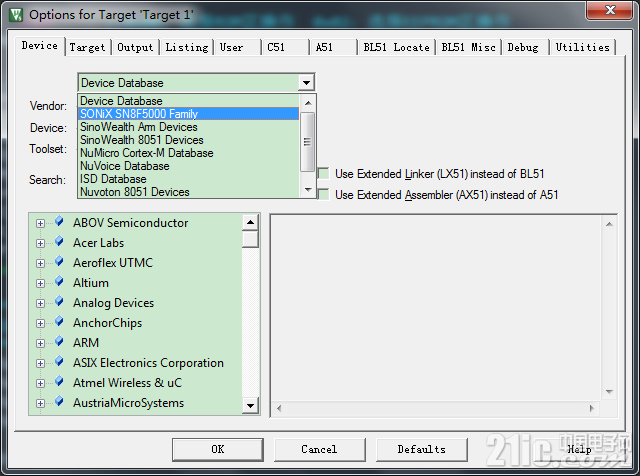Screen dimensions: 640x476
Task: Enable Use Extended Assembler (AX51) checkbox
Action: [x=324, y=194]
